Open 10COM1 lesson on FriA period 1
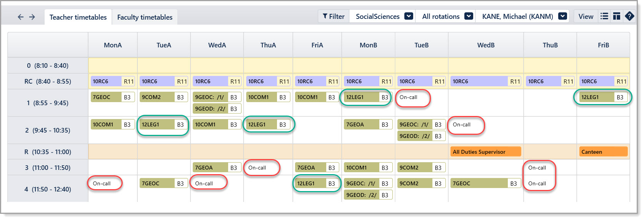644x220 pixels. (317, 97)
